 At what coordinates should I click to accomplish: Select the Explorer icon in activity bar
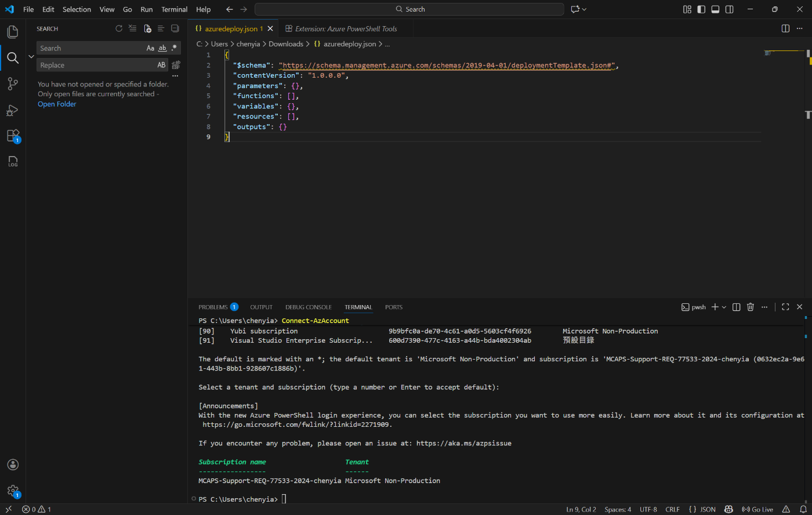click(13, 31)
